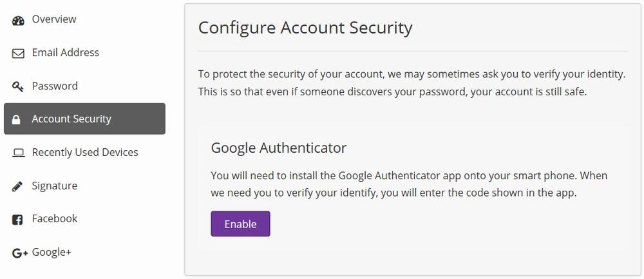Click the Overview dashboard gauge icon
Image resolution: width=644 pixels, height=279 pixels.
(18, 21)
